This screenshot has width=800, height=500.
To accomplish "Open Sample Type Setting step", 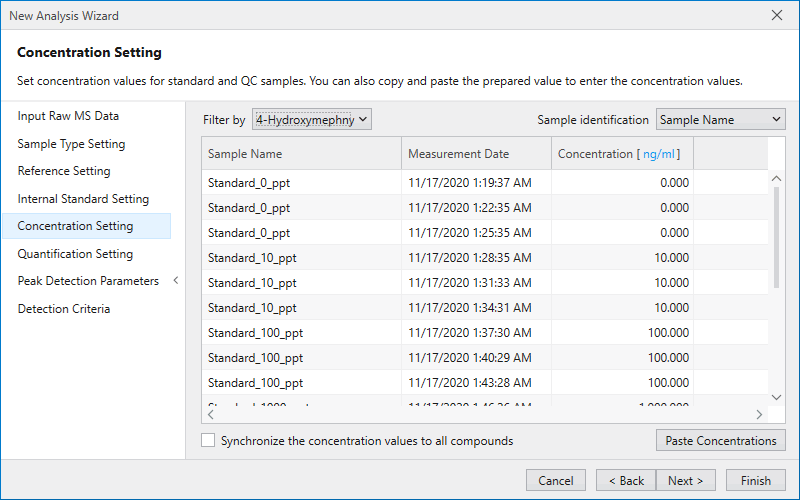I will (71, 144).
